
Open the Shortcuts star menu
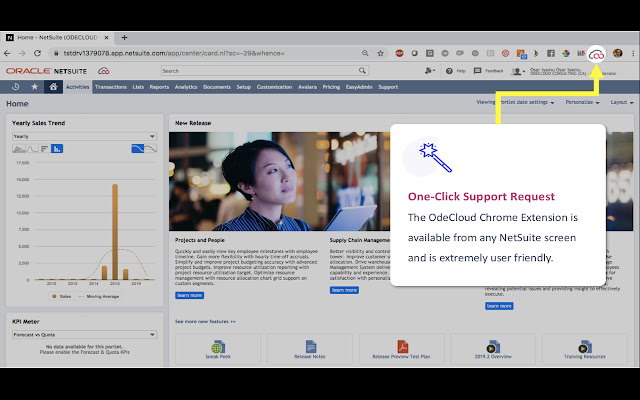(35, 87)
